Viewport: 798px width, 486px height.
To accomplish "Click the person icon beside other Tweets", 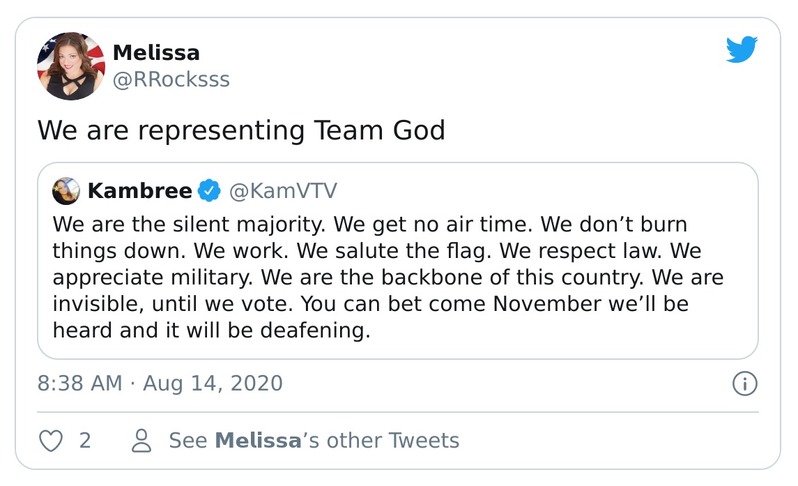I will 142,440.
